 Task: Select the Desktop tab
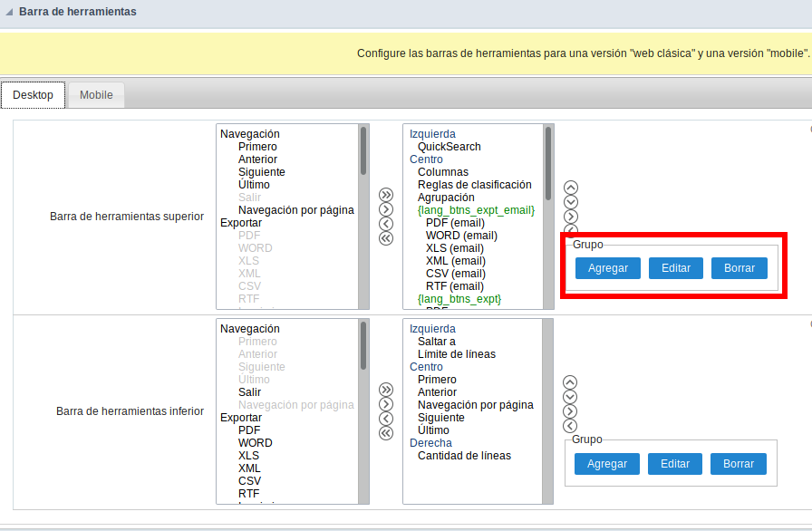coord(33,94)
